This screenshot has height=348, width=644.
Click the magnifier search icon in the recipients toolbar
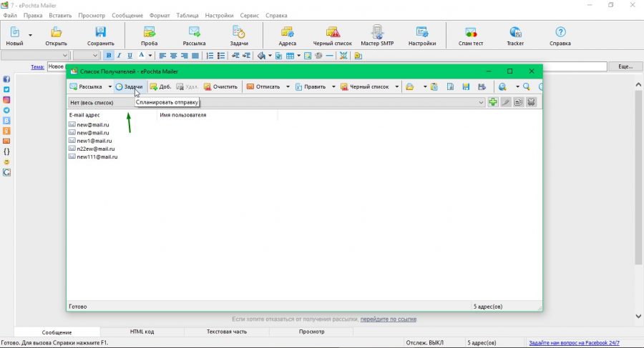527,86
